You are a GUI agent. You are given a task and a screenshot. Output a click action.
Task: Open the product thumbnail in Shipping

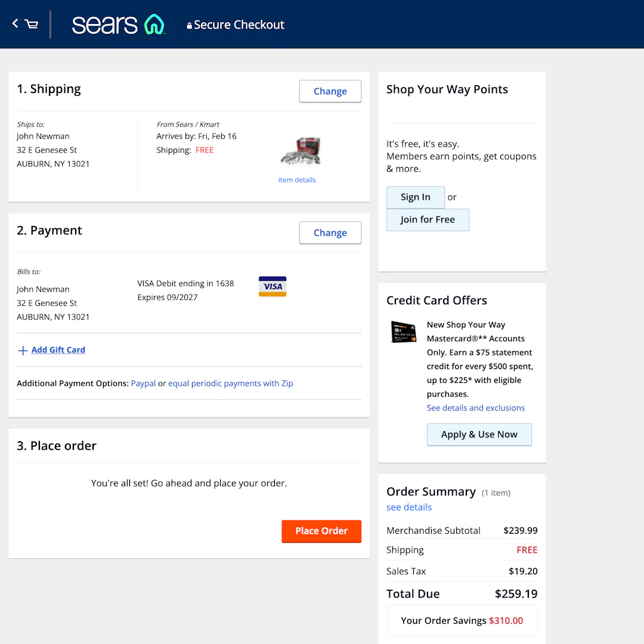tap(301, 151)
